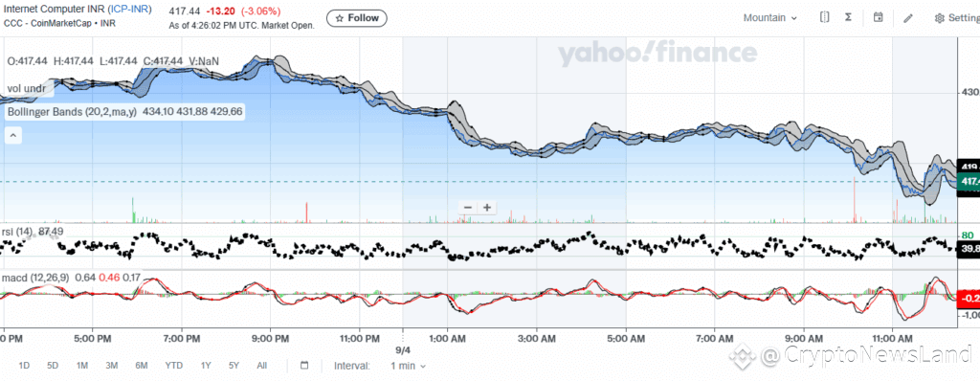Select the YTD range tab
Viewport: 980px width, 381px height.
coord(174,366)
